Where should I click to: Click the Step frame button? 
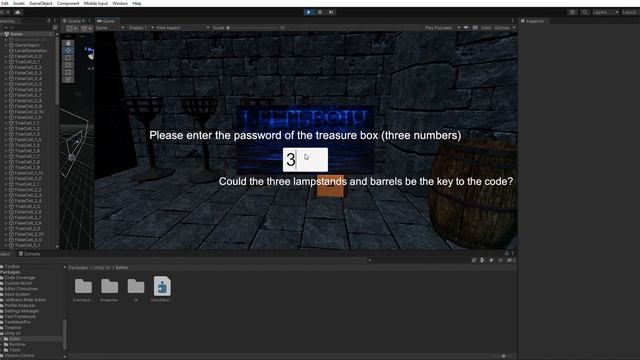[x=331, y=12]
